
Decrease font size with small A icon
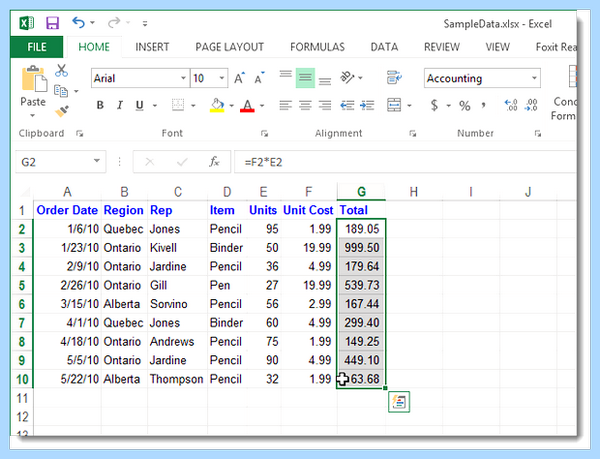260,78
